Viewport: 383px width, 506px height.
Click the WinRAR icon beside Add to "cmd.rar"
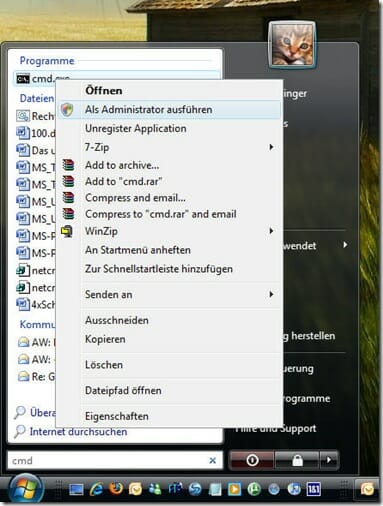[x=68, y=181]
